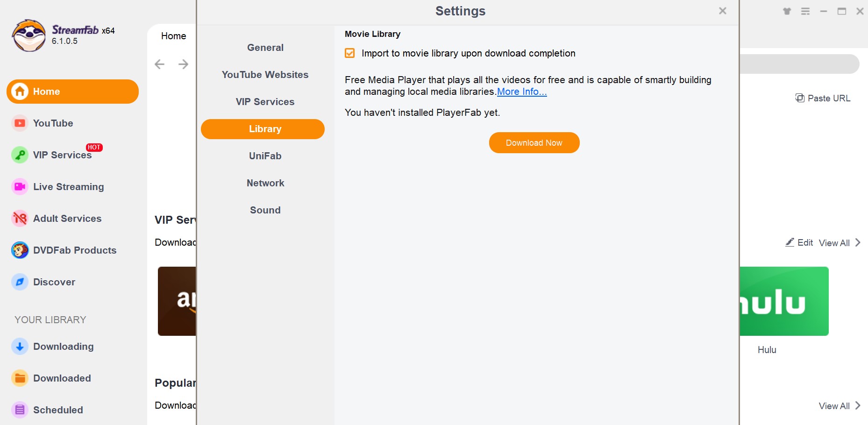
Task: Go forward with the right arrow
Action: pyautogui.click(x=183, y=64)
